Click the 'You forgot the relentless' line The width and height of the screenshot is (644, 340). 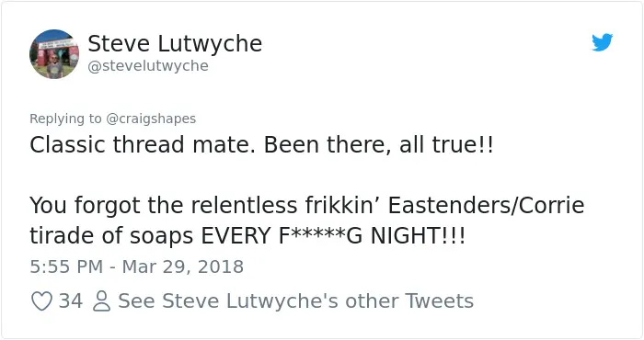163,206
